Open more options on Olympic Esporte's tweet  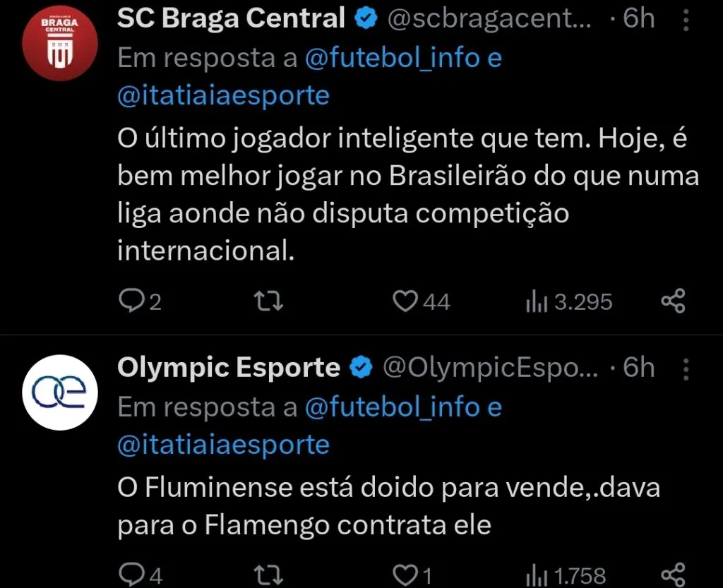686,367
